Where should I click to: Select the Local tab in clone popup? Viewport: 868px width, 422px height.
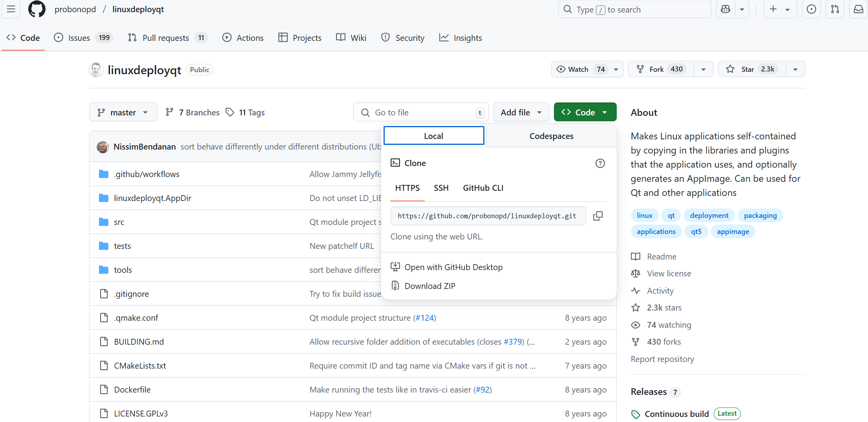434,136
